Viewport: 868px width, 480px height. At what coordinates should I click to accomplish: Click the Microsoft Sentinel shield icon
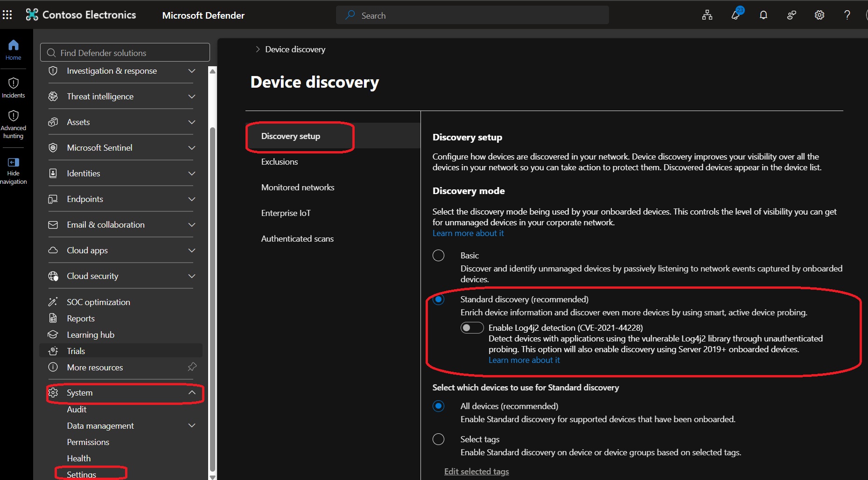(53, 148)
